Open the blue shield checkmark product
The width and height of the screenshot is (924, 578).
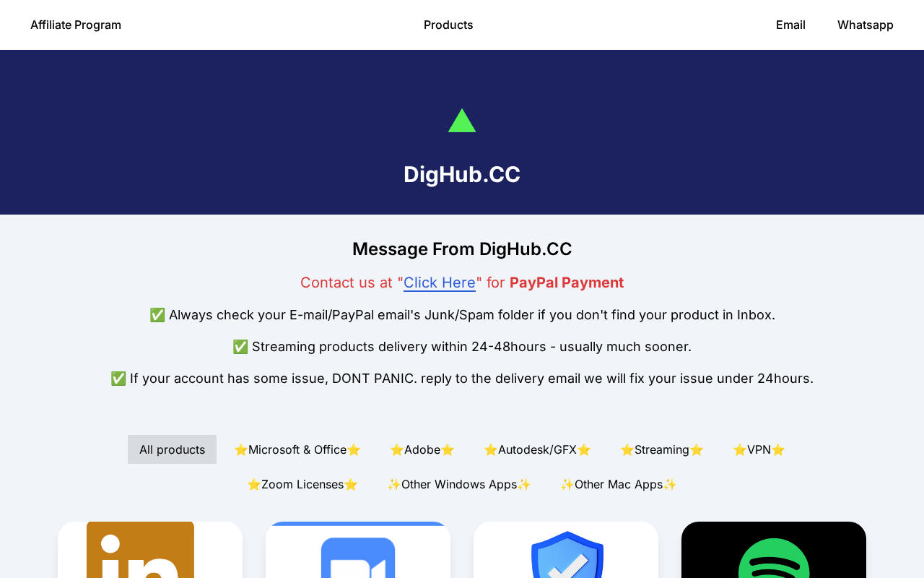click(x=567, y=554)
